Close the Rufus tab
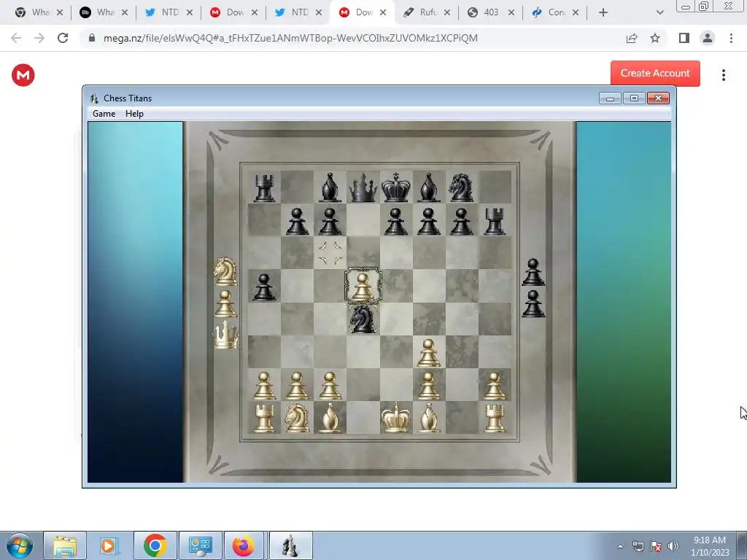 click(447, 13)
